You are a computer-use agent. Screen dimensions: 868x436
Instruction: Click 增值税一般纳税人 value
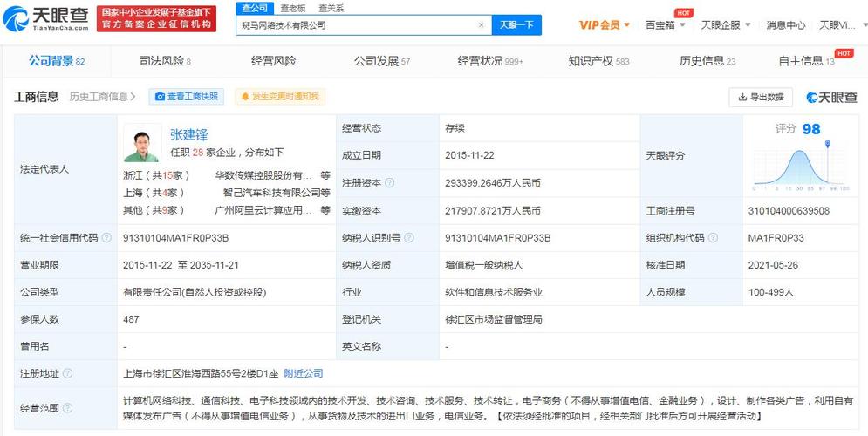click(483, 265)
